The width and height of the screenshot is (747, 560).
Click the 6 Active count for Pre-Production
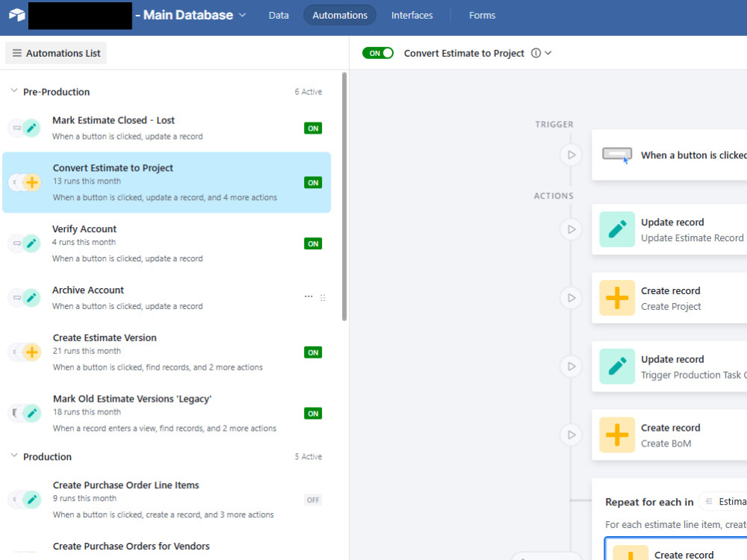(309, 91)
